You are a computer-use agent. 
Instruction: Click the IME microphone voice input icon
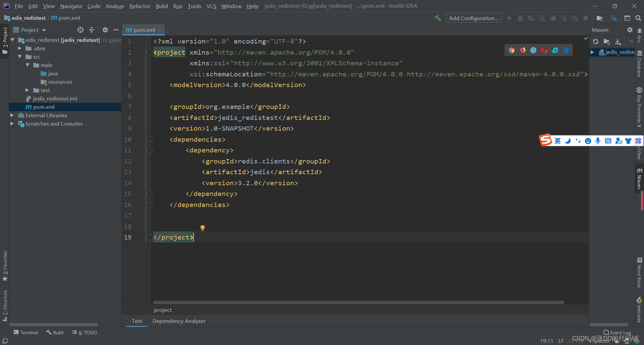tap(598, 141)
